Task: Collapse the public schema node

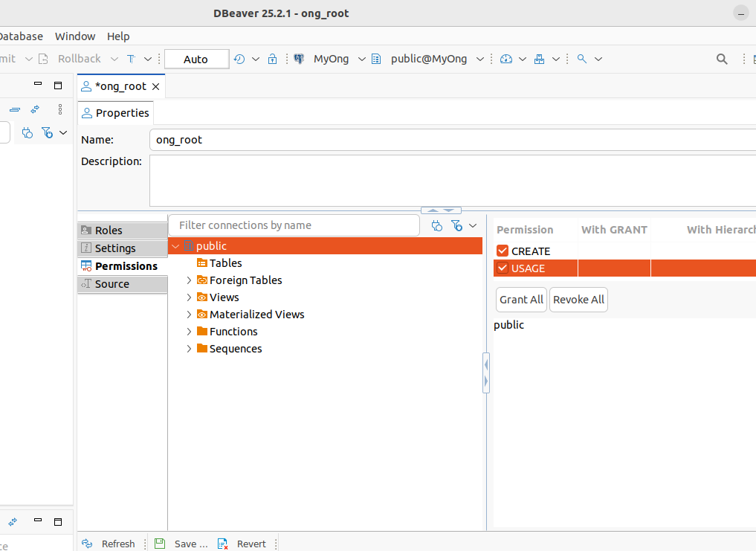Action: point(175,246)
